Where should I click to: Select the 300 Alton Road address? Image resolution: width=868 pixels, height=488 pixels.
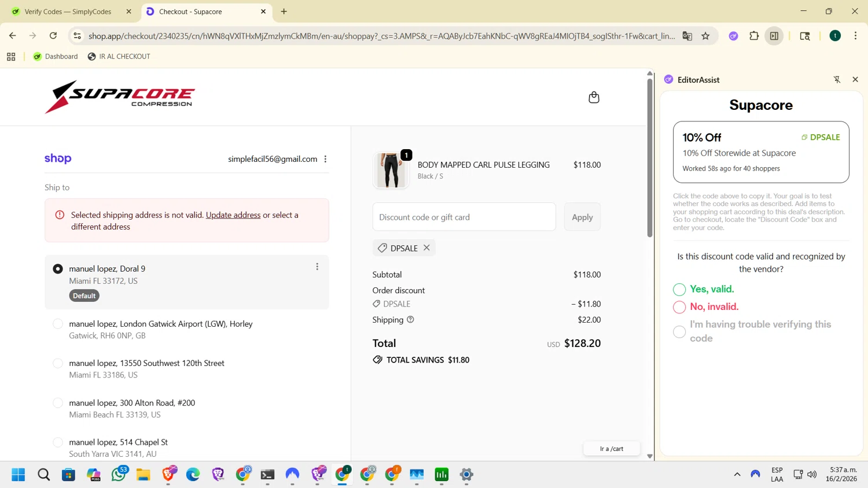point(58,403)
